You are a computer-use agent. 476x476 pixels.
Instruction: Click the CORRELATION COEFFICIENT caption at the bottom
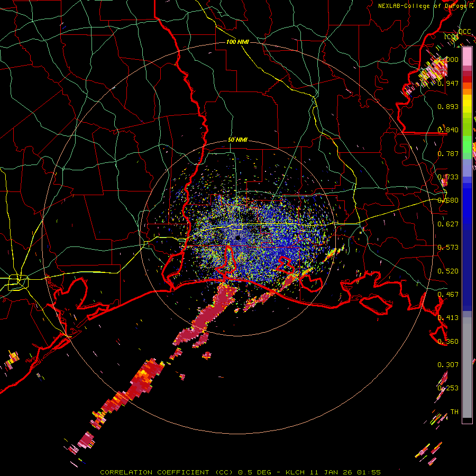pos(241,472)
